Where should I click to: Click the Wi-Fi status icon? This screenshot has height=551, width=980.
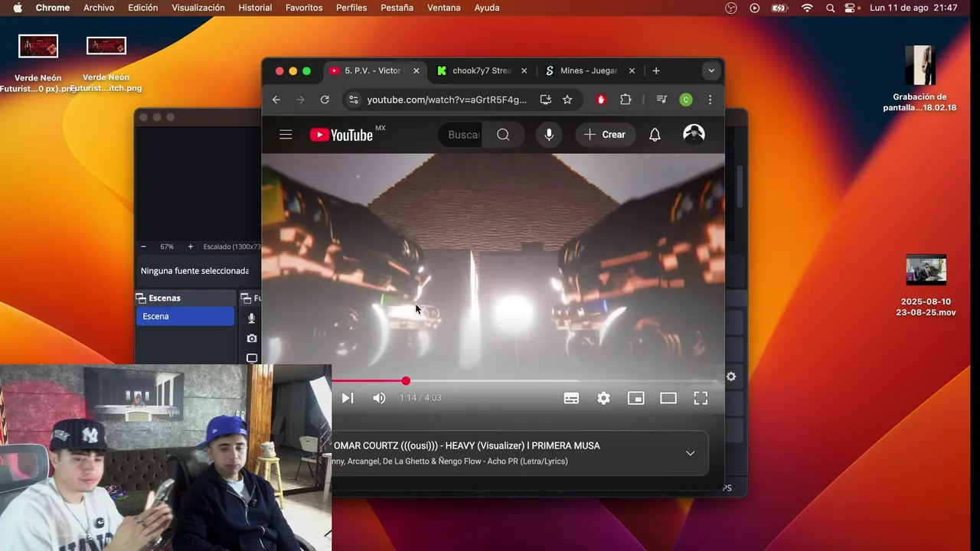click(x=807, y=8)
